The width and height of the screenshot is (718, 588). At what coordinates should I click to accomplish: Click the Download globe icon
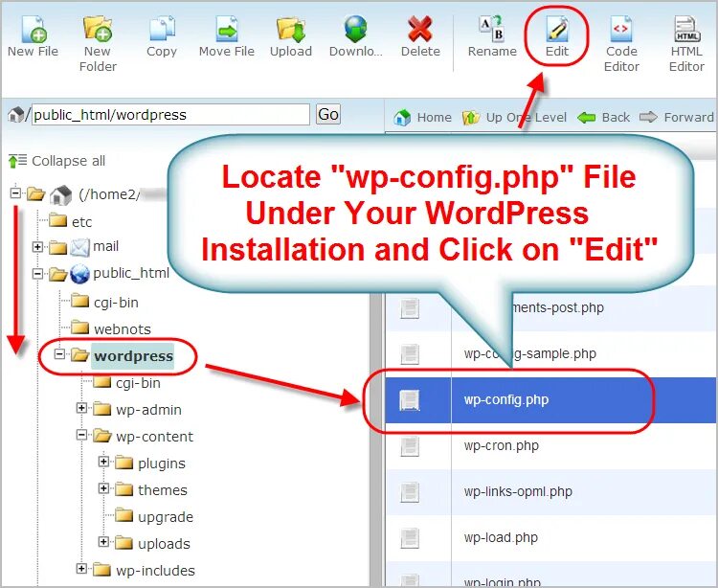pyautogui.click(x=356, y=30)
